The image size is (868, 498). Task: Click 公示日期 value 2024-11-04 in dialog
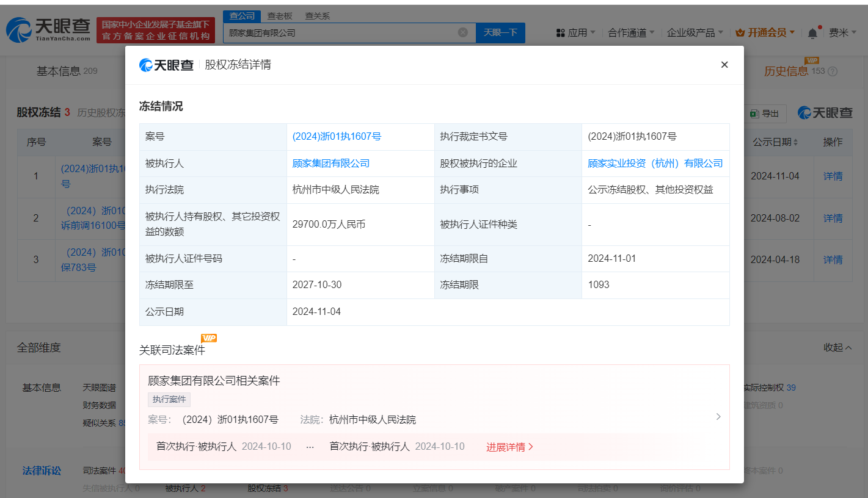click(x=317, y=312)
